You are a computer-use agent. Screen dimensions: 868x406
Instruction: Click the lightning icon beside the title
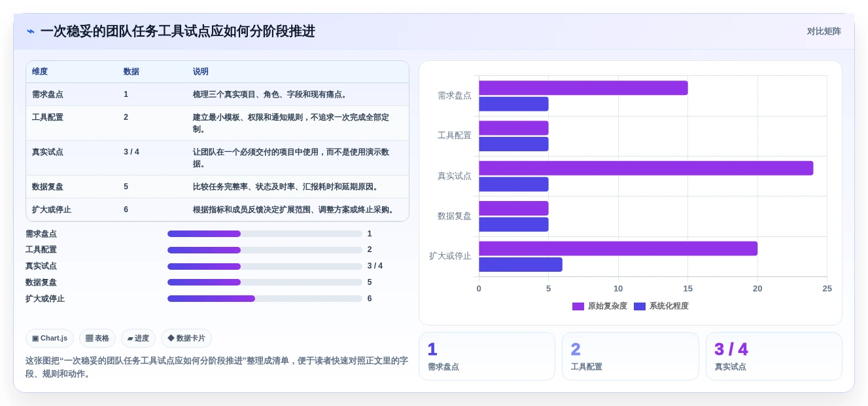click(31, 31)
